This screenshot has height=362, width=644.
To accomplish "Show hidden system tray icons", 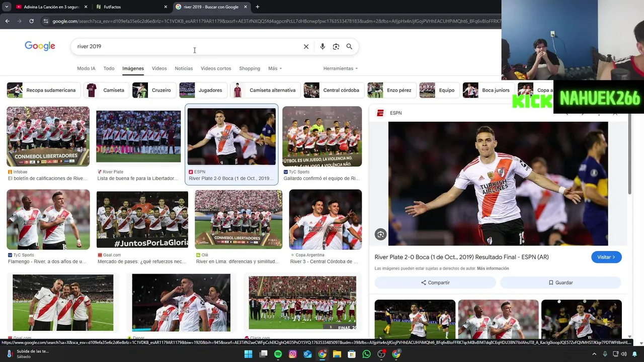I will click(x=594, y=354).
